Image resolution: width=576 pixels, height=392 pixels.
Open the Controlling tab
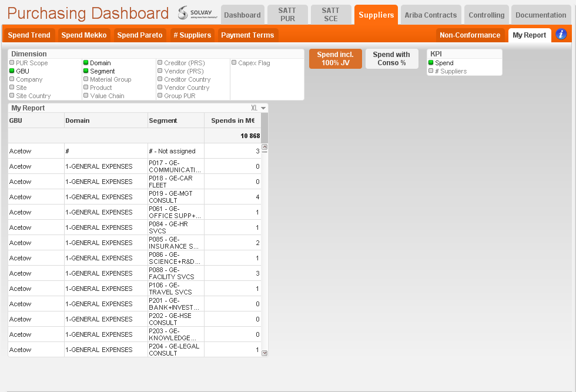(487, 15)
